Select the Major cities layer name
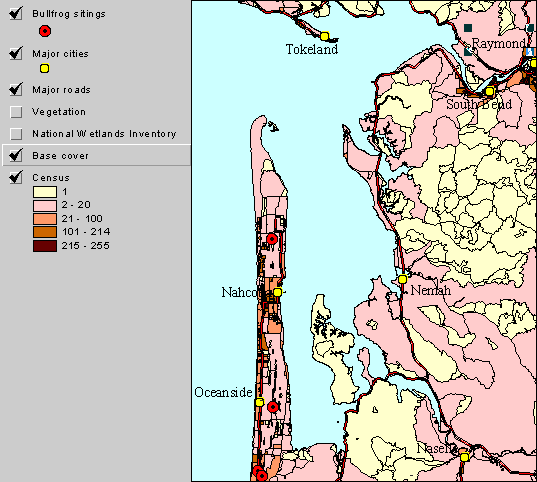 pyautogui.click(x=60, y=54)
